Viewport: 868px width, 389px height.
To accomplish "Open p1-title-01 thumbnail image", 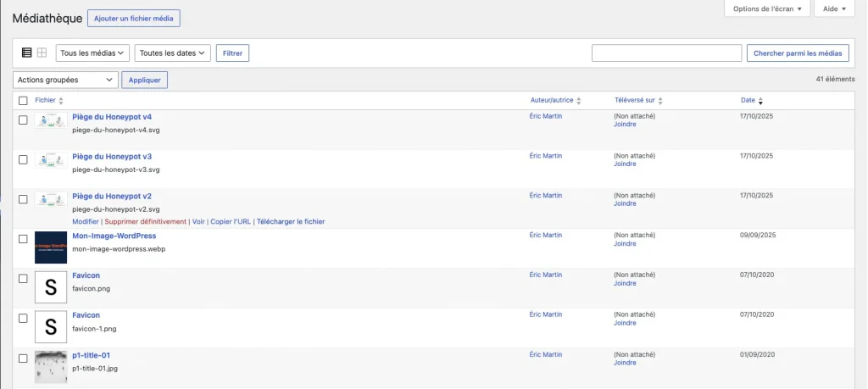I will [x=51, y=367].
